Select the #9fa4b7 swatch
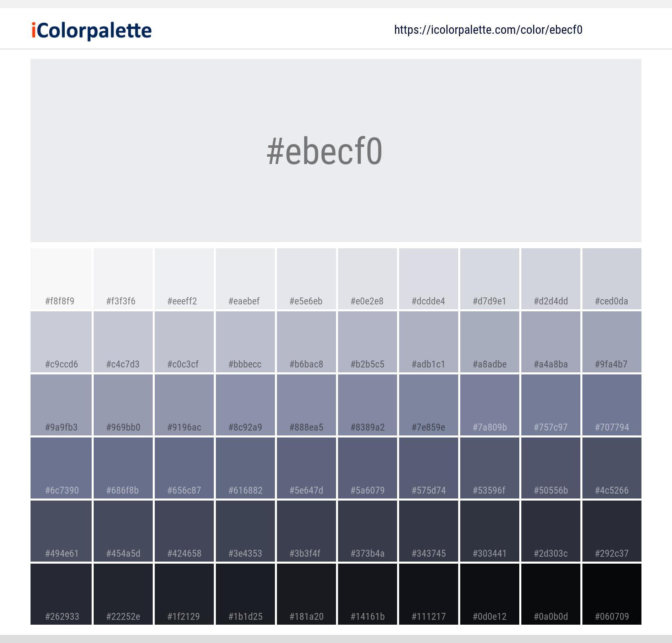672x643 pixels. click(612, 342)
